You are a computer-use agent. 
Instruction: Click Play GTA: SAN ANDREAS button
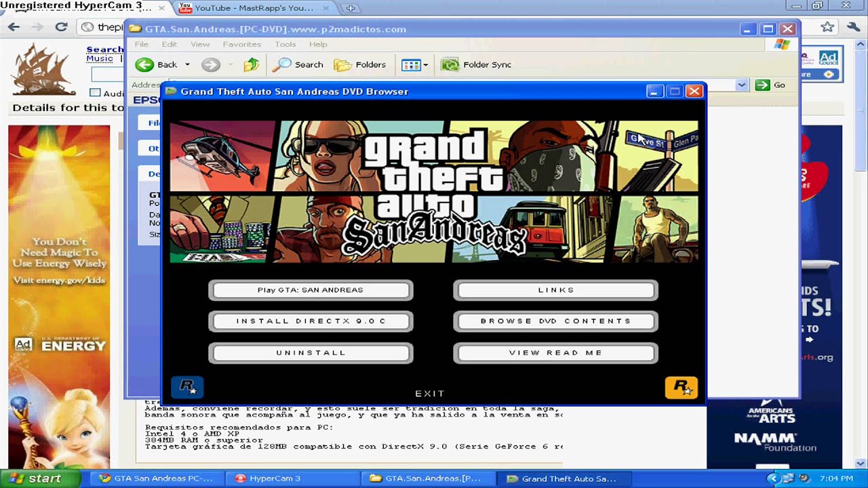pos(311,290)
